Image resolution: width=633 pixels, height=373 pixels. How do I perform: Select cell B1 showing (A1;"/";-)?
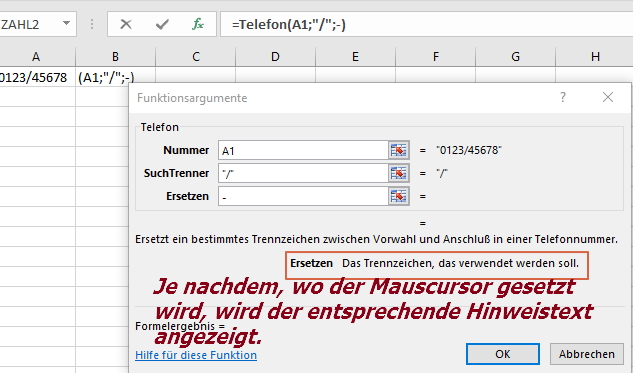click(106, 77)
